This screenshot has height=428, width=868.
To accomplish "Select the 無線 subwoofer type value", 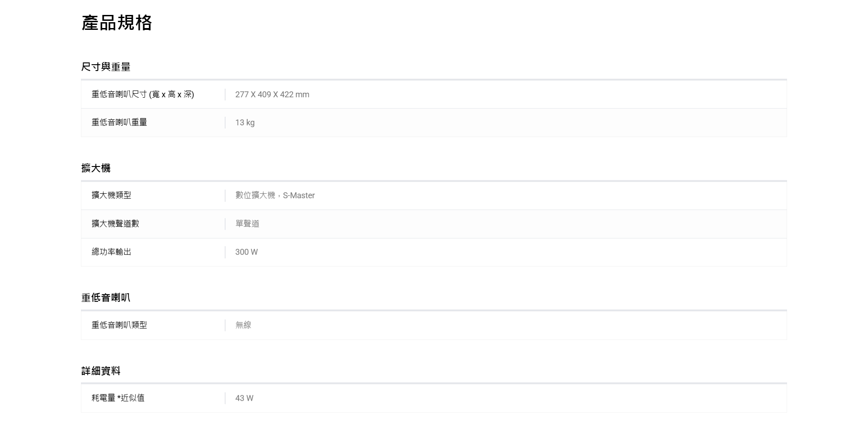I will [x=243, y=325].
